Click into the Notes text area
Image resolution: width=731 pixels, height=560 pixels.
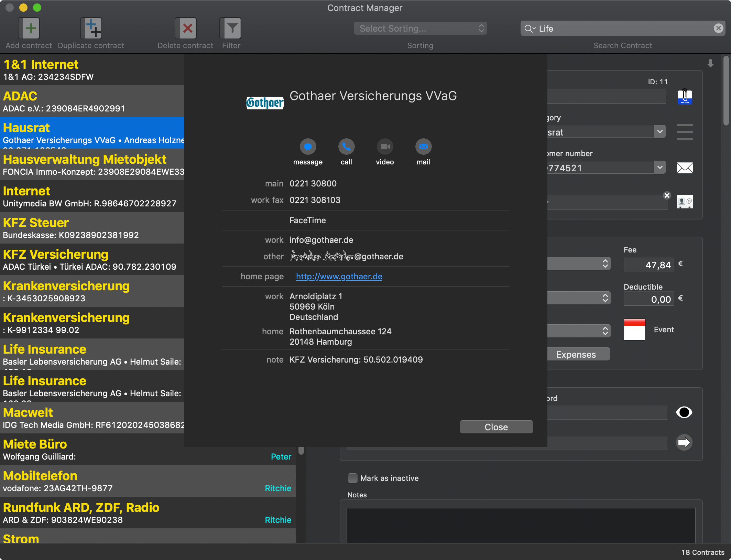point(521,525)
